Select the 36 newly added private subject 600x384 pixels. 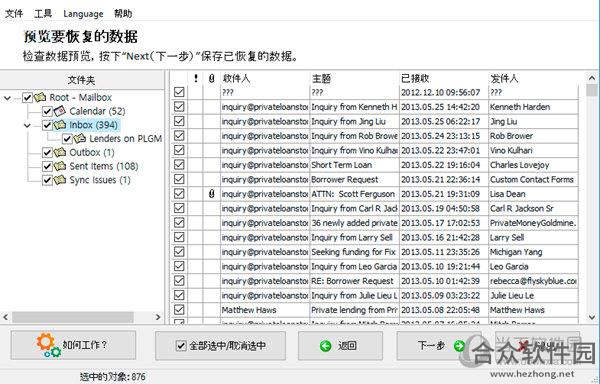(354, 223)
